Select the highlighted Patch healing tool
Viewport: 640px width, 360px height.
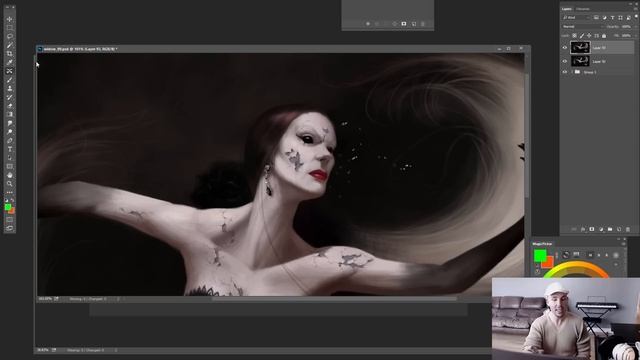pyautogui.click(x=9, y=71)
